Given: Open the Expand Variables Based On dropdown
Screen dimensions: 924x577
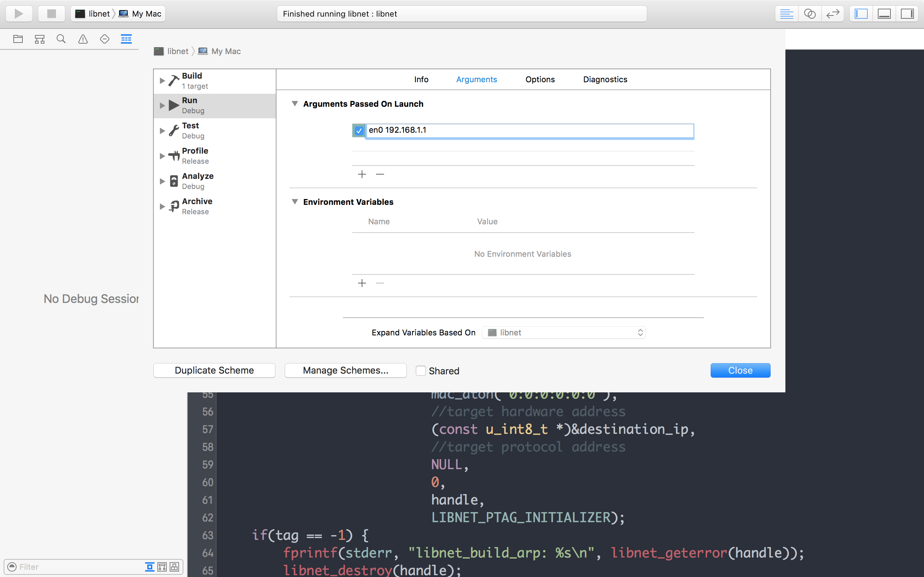Looking at the screenshot, I should coord(563,332).
